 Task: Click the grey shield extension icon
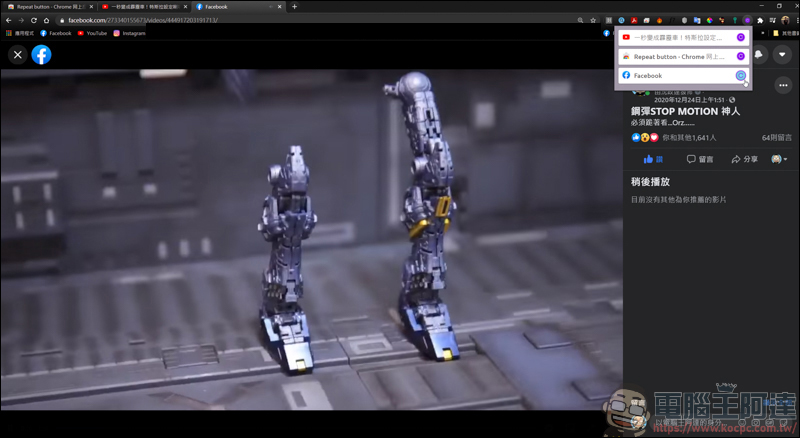(x=684, y=20)
